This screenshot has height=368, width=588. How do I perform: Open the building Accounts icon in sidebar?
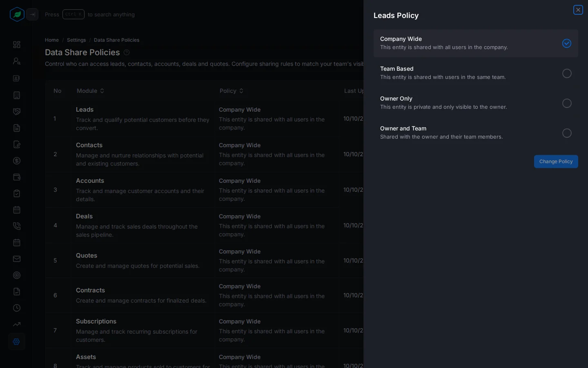click(x=17, y=95)
